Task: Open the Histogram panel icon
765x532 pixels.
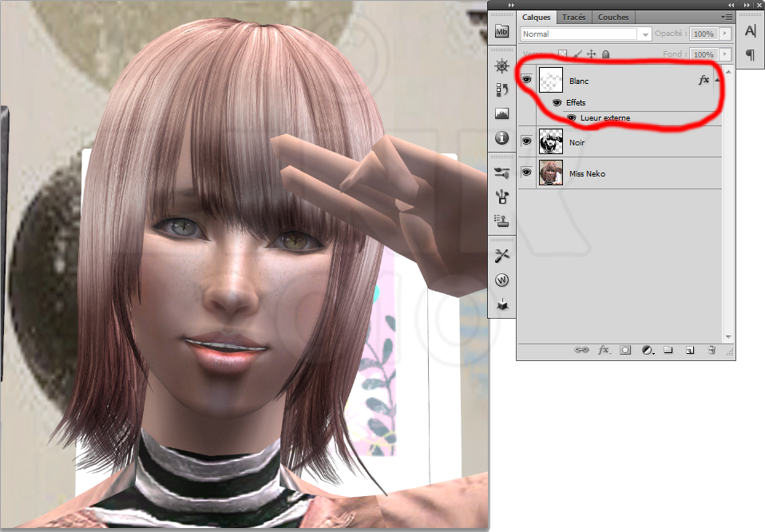Action: 501,114
